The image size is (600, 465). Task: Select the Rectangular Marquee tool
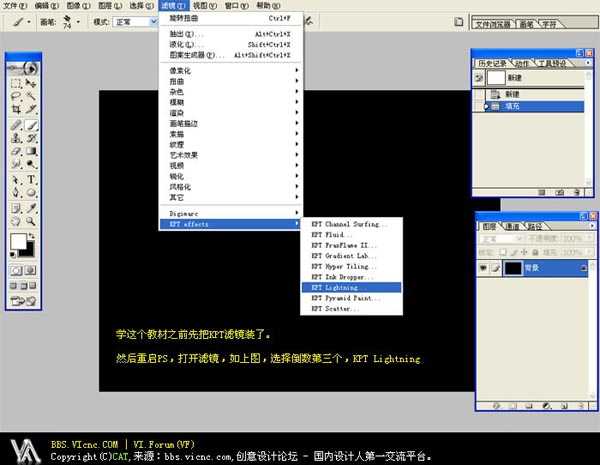pos(16,83)
